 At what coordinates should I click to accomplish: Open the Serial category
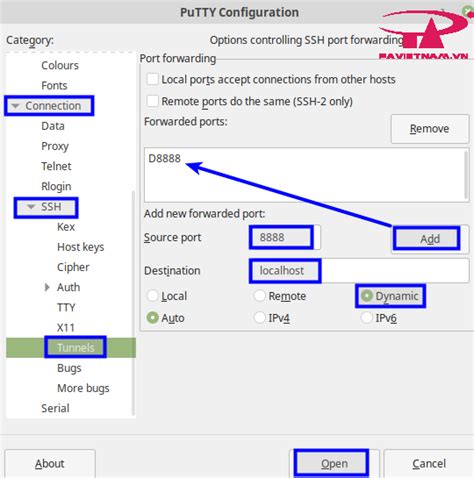point(55,408)
